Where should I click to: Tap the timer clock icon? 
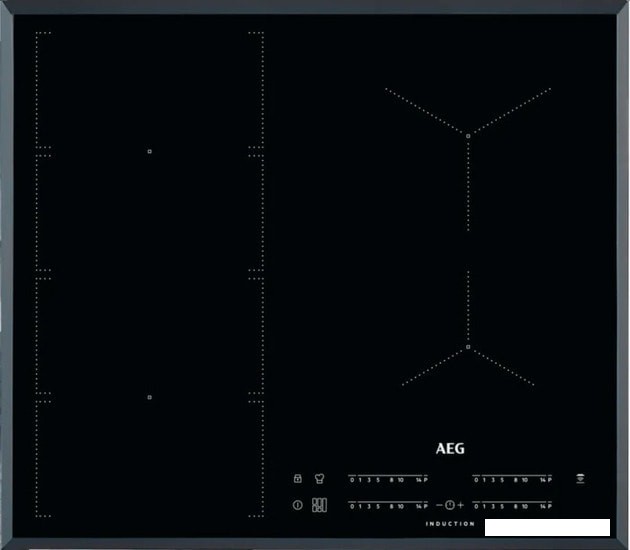450,505
